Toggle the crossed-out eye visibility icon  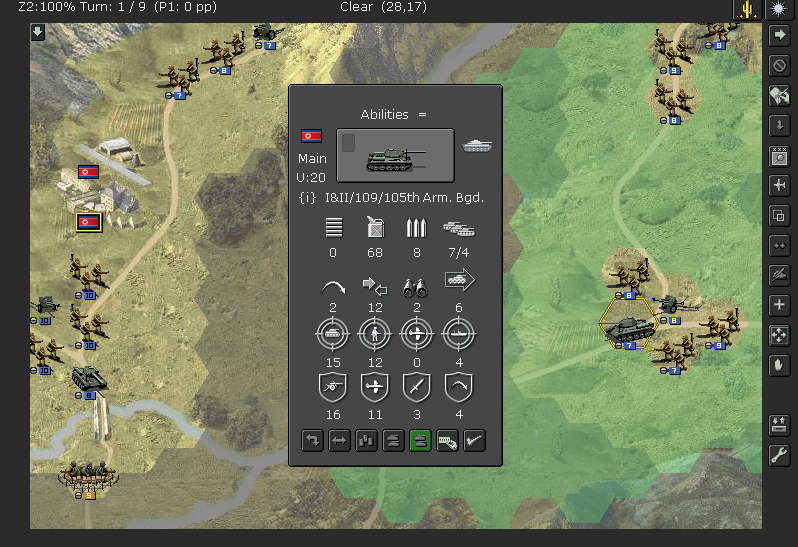coord(779,275)
